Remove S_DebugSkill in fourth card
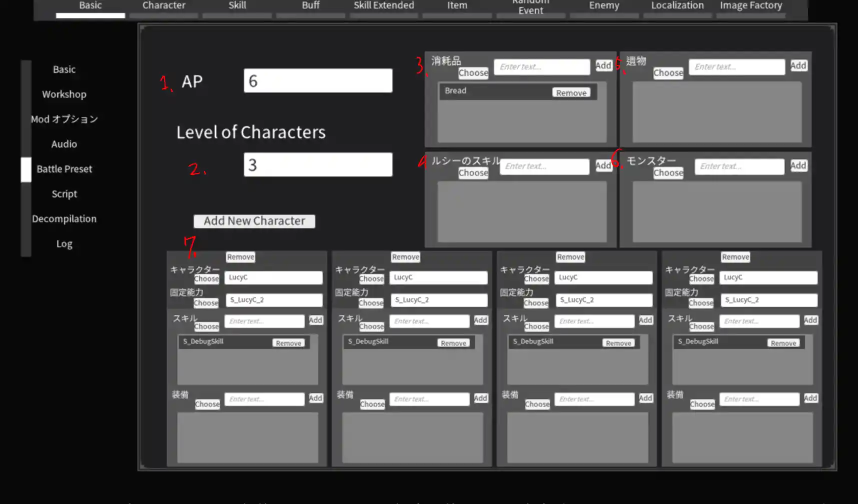858x504 pixels. (783, 343)
